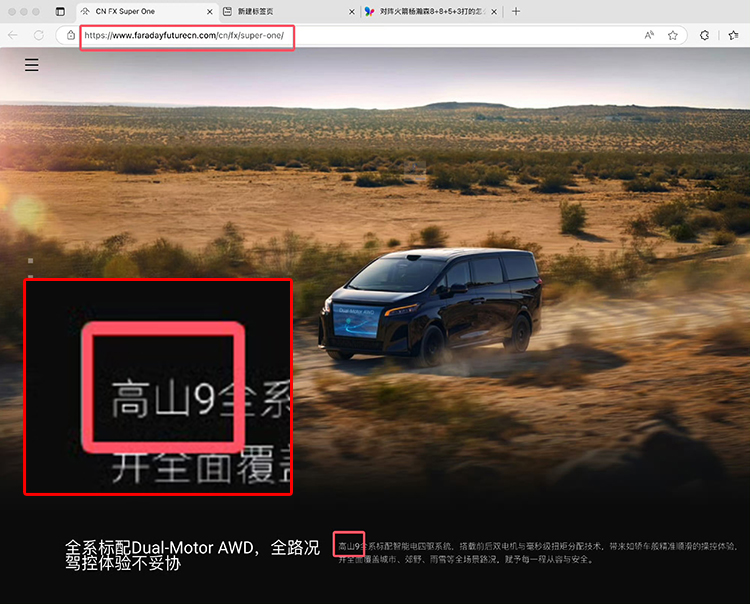
Task: Close the CN FX Super One tab
Action: pos(210,11)
